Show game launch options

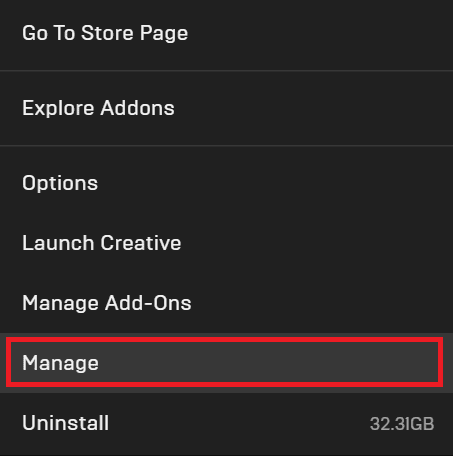[x=226, y=183]
